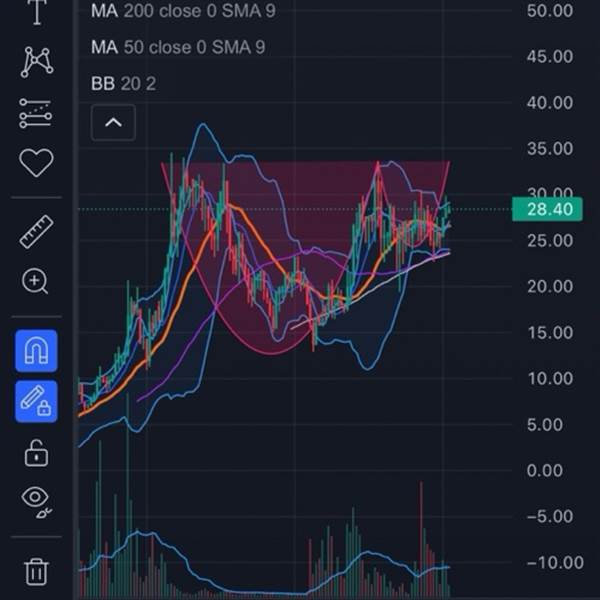Select the BB 20 2 indicator label
The image size is (600, 600).
point(123,84)
